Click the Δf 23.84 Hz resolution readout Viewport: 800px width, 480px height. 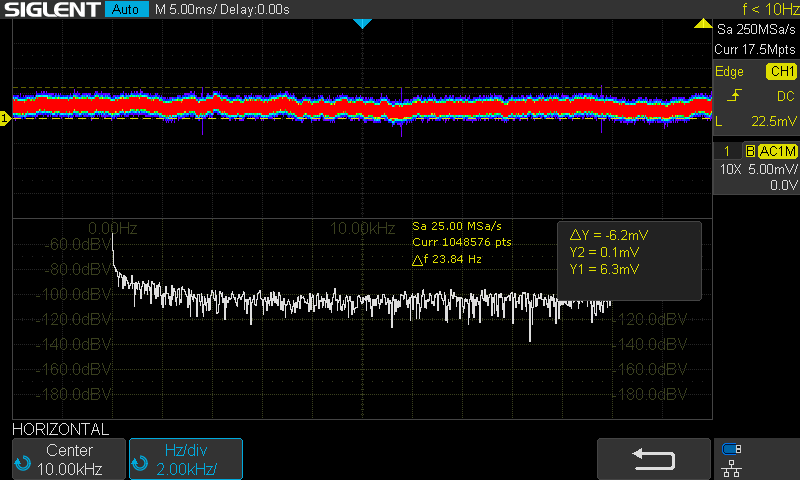coord(447,259)
